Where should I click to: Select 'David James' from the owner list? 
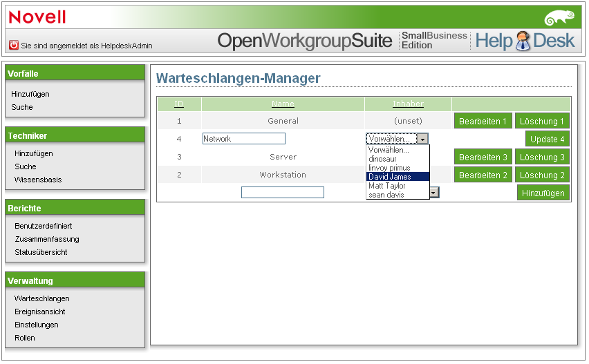point(398,177)
